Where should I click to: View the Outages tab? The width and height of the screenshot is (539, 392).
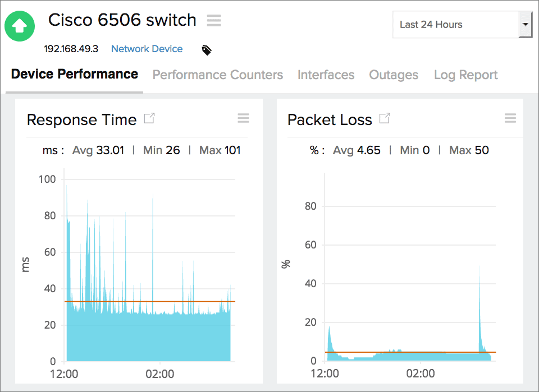pyautogui.click(x=393, y=75)
